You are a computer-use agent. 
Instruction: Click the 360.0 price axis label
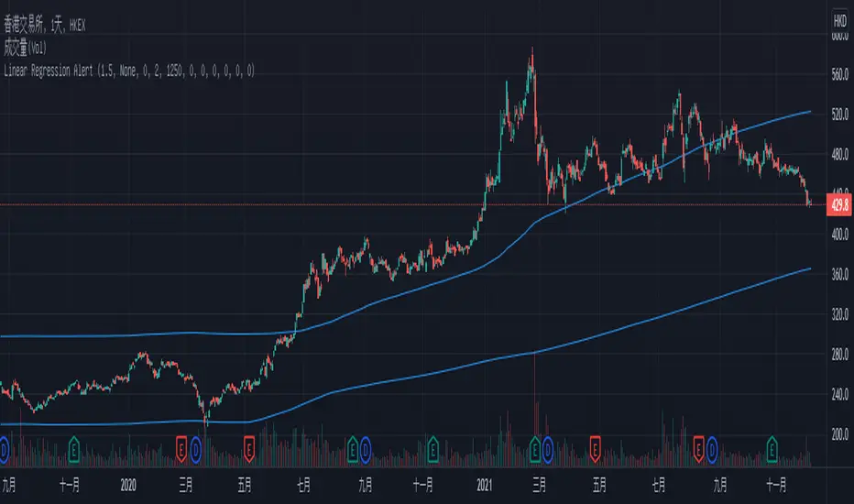[839, 275]
